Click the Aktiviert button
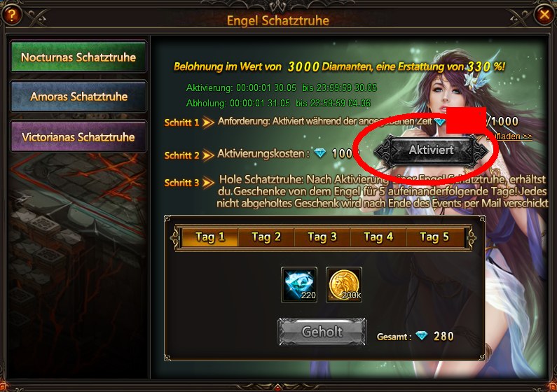This screenshot has height=392, width=557. 432,150
